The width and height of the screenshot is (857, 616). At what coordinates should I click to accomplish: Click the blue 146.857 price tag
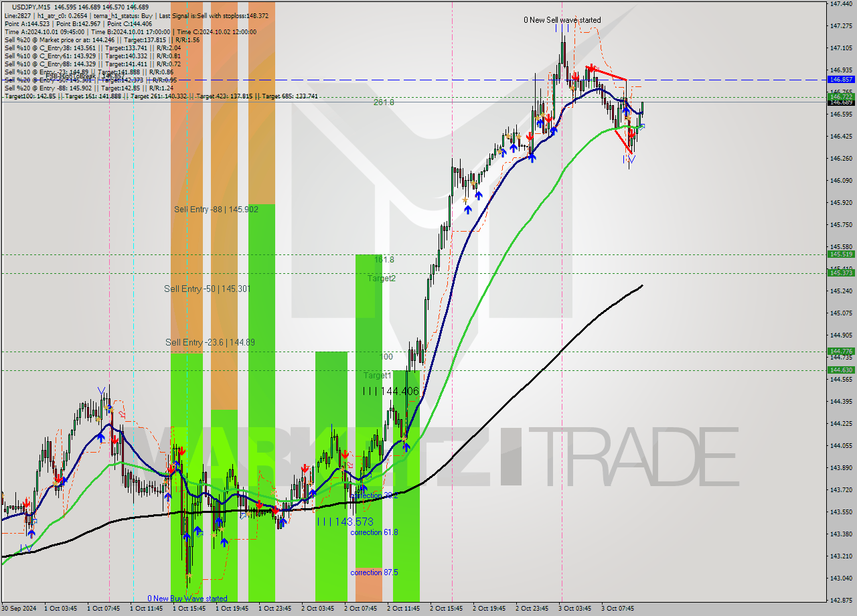(x=841, y=79)
